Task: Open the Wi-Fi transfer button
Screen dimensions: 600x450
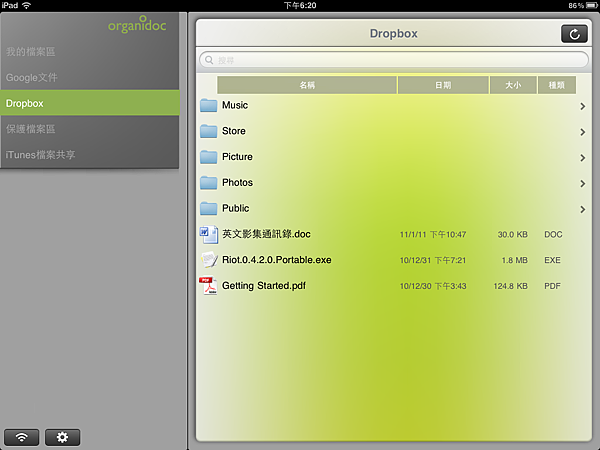Action: (x=21, y=437)
